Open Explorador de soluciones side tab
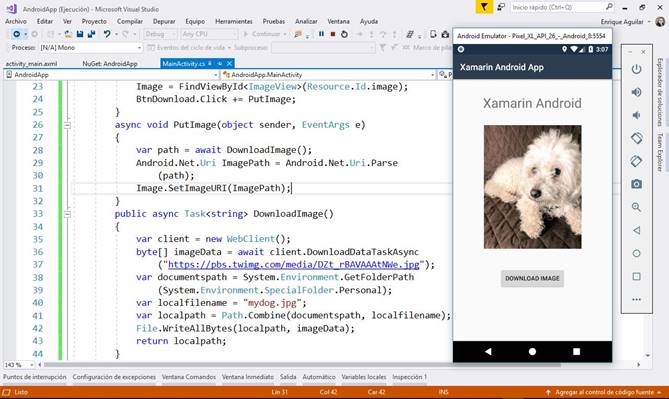The height and width of the screenshot is (399, 669). [x=660, y=92]
